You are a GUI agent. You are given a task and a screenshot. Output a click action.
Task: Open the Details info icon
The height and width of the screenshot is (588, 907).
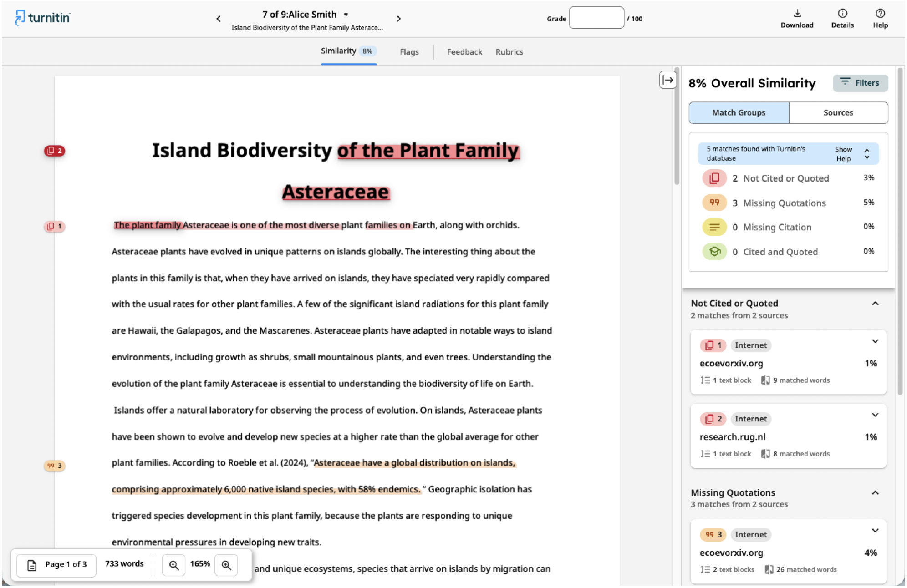[842, 13]
